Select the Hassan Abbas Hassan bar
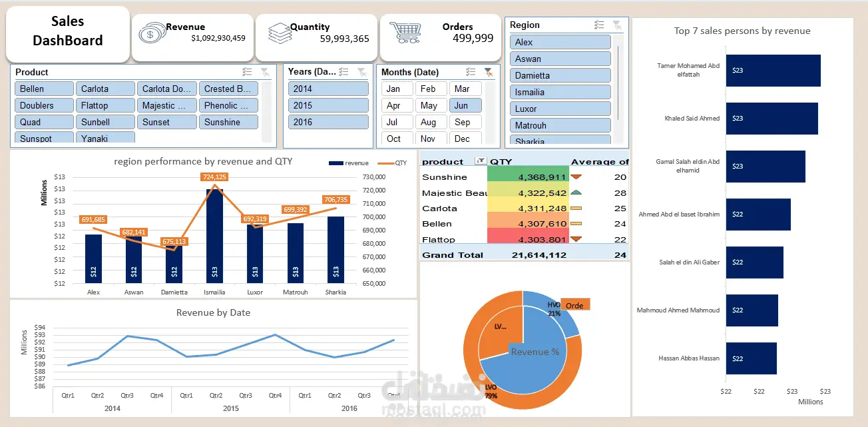 (751, 358)
